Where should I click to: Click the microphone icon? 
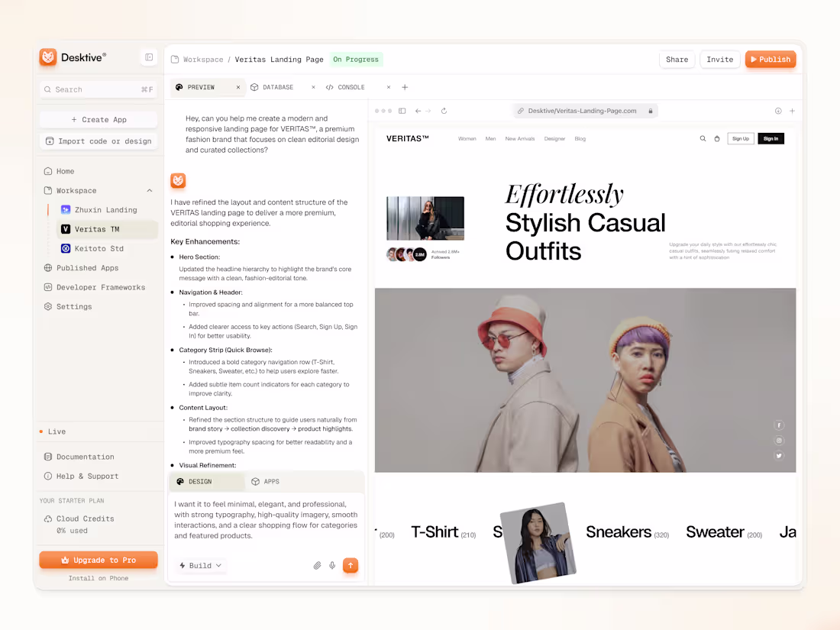[332, 566]
